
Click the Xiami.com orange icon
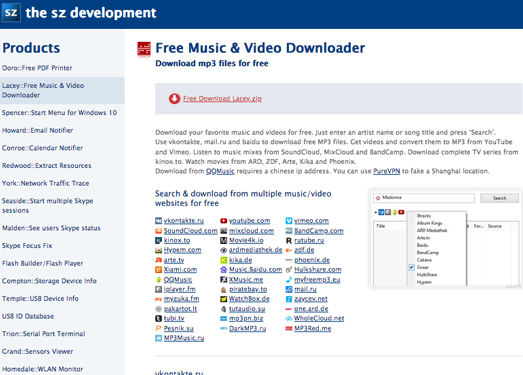pos(158,270)
